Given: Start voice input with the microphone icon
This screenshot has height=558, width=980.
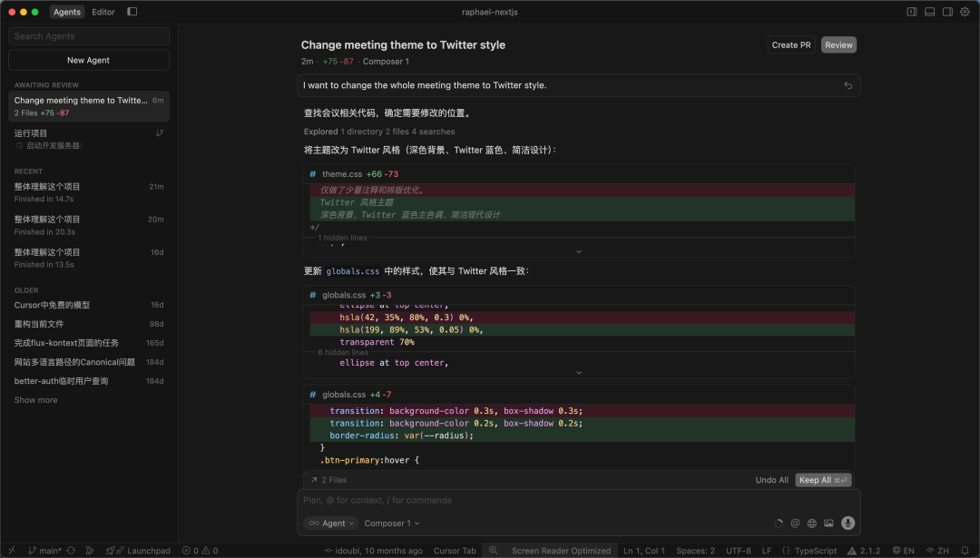Looking at the screenshot, I should tap(848, 523).
